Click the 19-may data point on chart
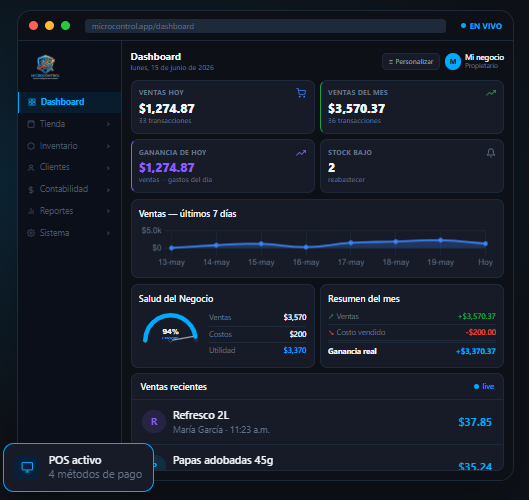529x500 pixels. click(x=441, y=240)
